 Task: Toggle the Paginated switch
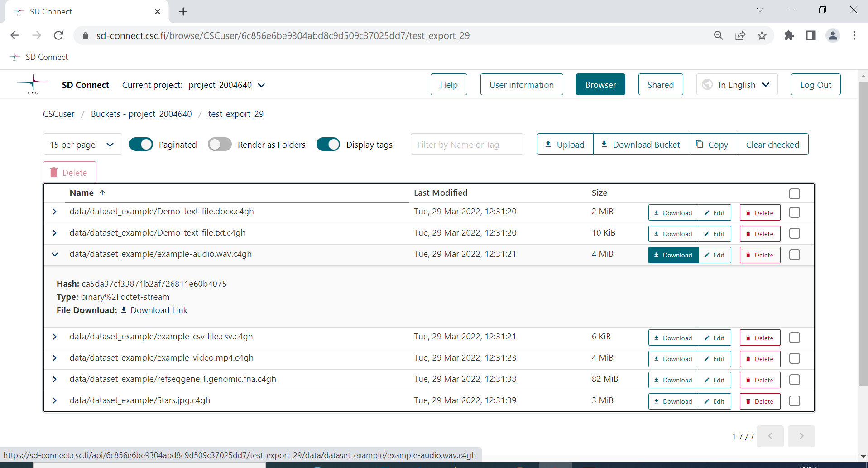141,145
